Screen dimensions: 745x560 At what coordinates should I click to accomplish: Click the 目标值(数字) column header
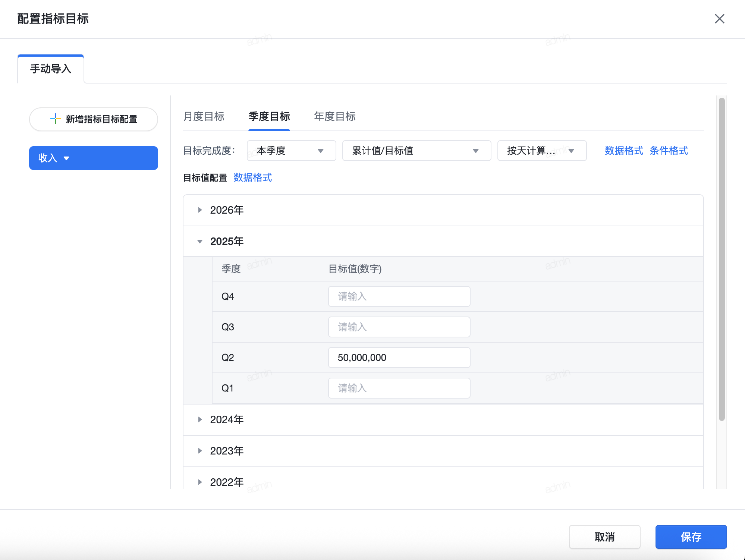click(x=355, y=269)
